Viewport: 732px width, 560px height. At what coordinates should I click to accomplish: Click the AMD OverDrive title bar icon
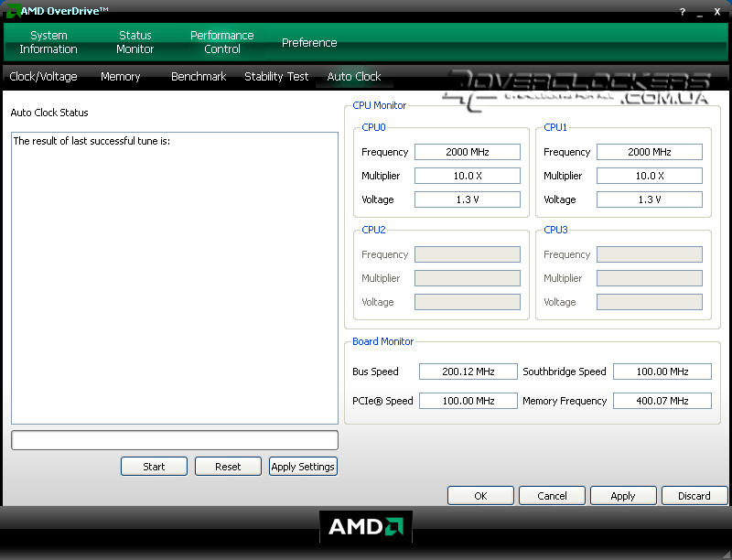pyautogui.click(x=13, y=11)
